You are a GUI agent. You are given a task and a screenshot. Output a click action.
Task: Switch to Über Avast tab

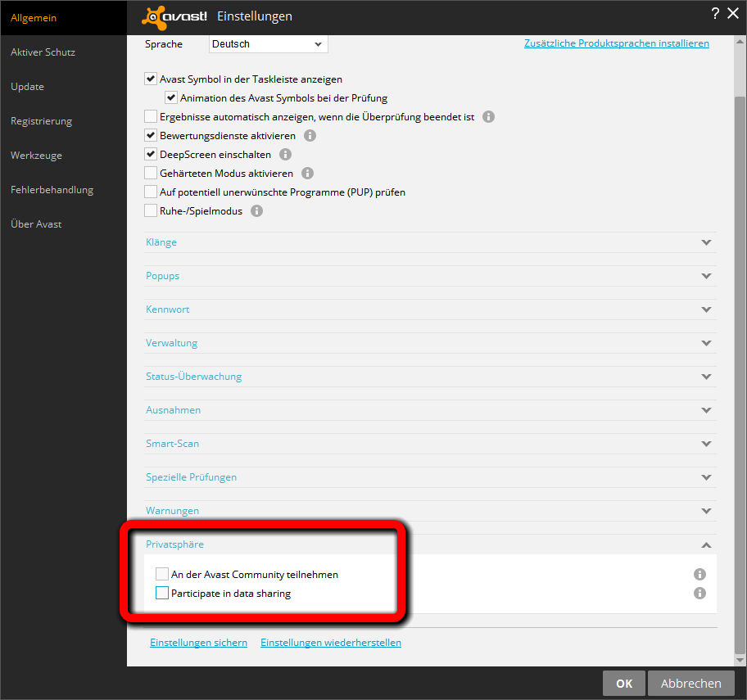(63, 224)
